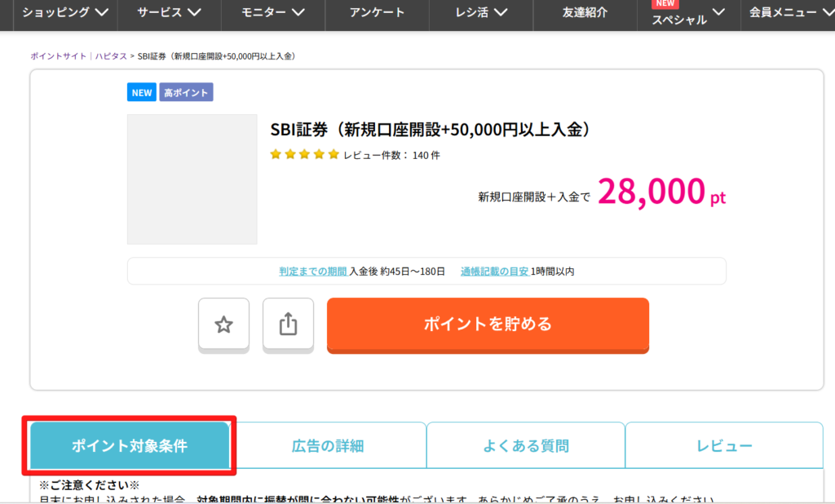The image size is (835, 504).
Task: Open 友達紹介 from the top menu
Action: 585,12
